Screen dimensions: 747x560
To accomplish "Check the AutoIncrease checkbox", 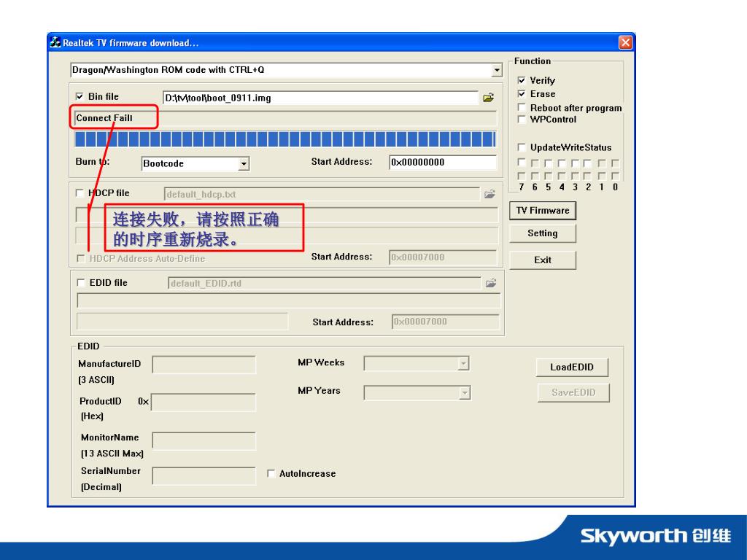I will (271, 473).
